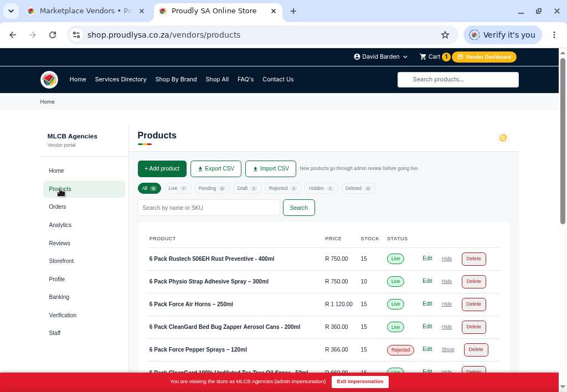The width and height of the screenshot is (567, 392).
Task: Open Analytics in vendor sidebar
Action: click(84, 225)
